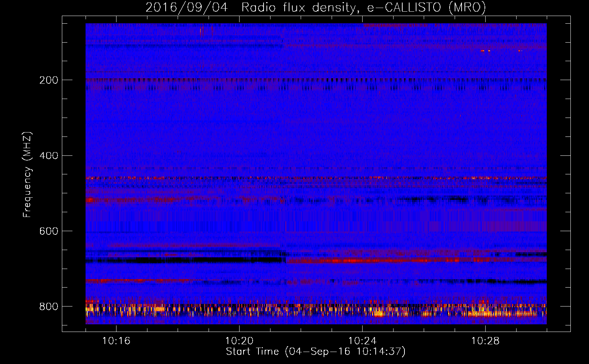Click the '10:16' time tick label
Viewport: 589px width, 364px height.
pos(116,341)
